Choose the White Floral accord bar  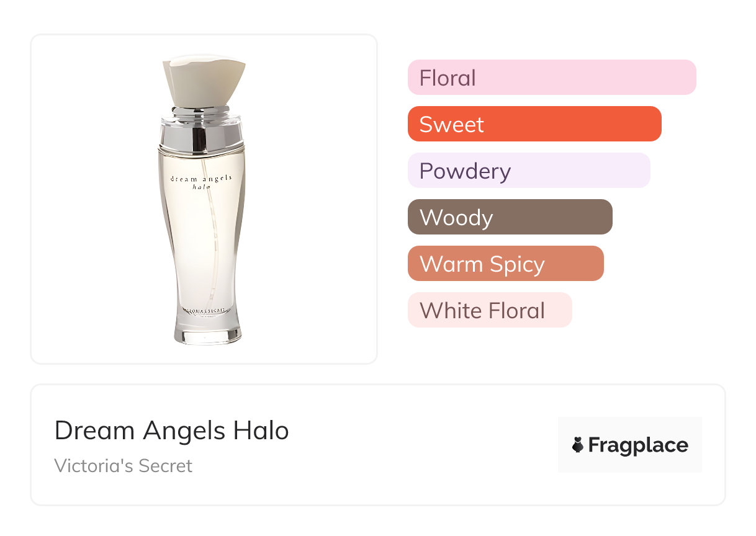tap(490, 310)
